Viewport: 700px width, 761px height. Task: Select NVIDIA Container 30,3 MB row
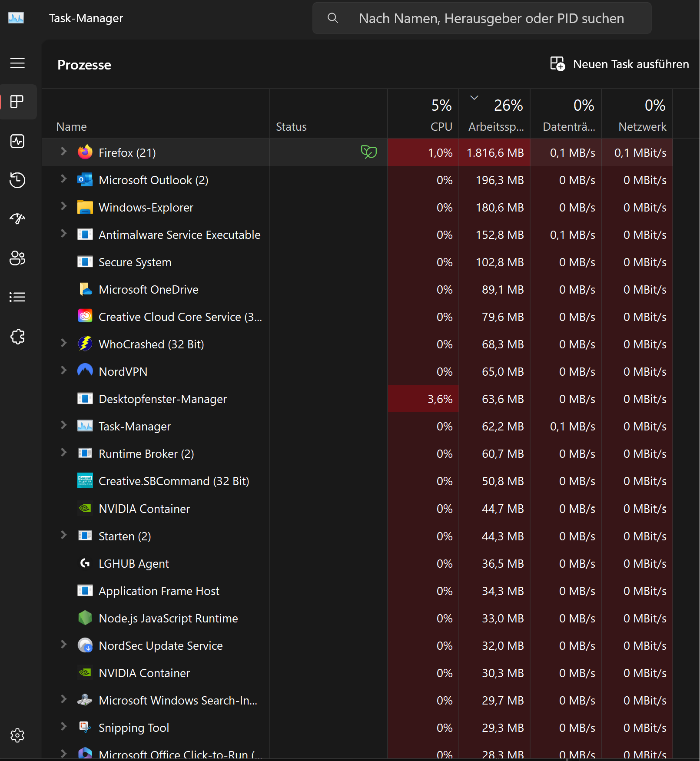pyautogui.click(x=357, y=673)
